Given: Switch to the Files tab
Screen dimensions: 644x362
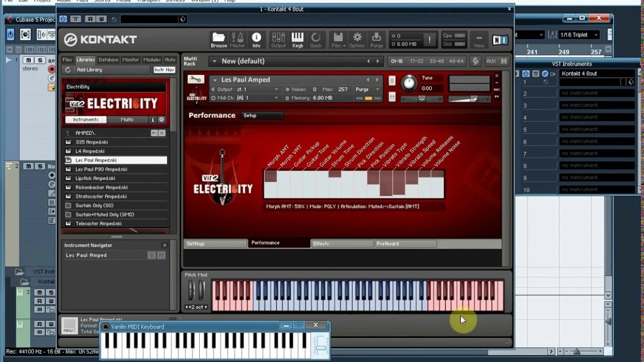Looking at the screenshot, I should click(x=67, y=60).
